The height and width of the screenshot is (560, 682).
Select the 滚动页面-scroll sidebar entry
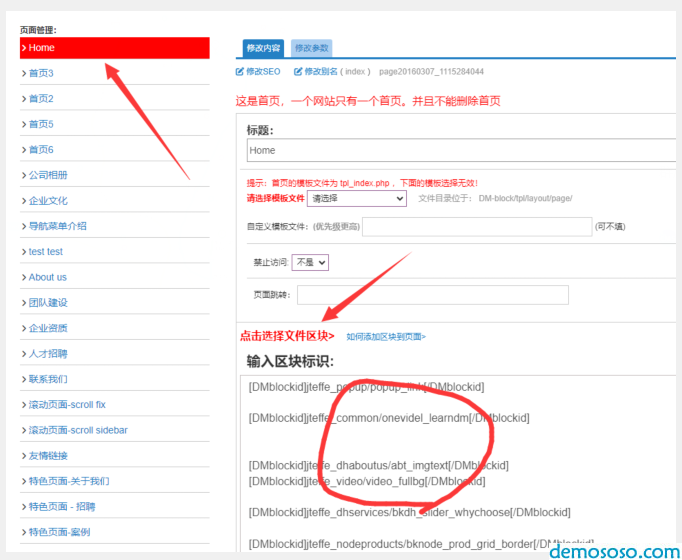(78, 430)
